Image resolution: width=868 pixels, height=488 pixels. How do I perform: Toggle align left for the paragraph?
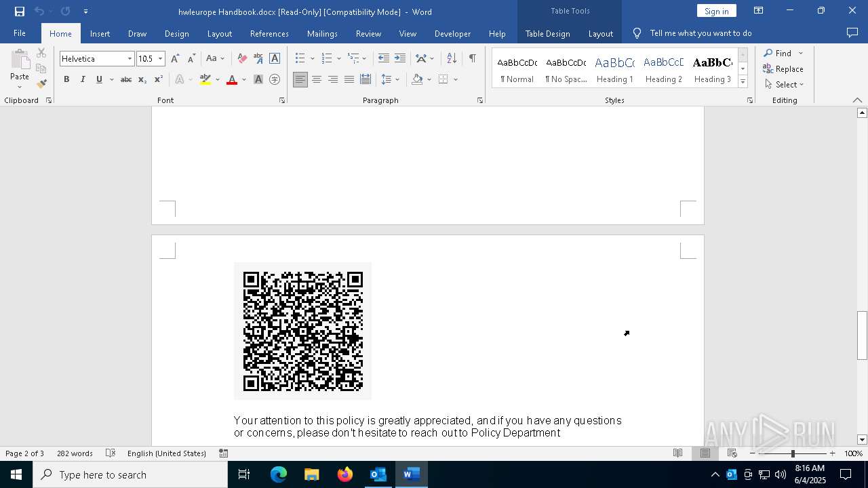[x=300, y=79]
